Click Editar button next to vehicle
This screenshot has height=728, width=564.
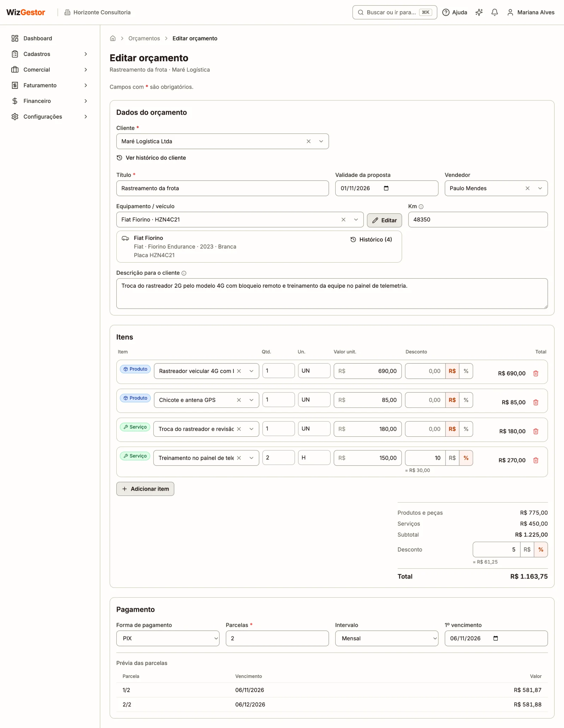(384, 220)
